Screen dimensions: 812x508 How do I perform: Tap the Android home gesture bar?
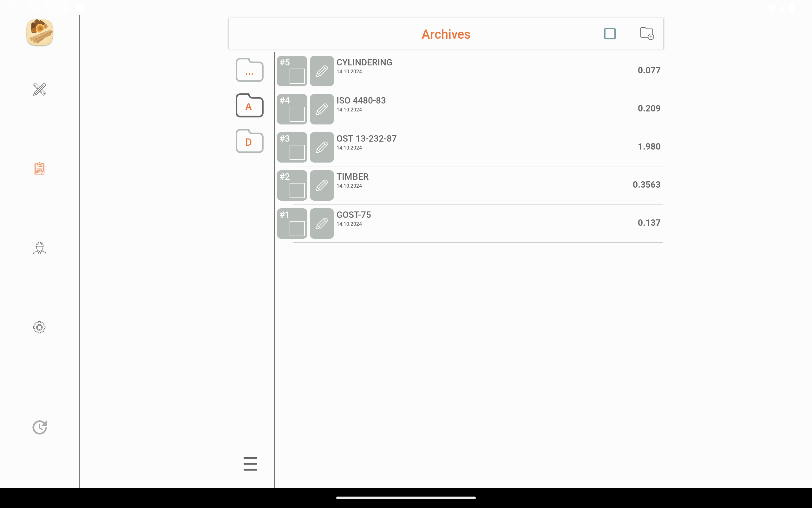coord(406,498)
